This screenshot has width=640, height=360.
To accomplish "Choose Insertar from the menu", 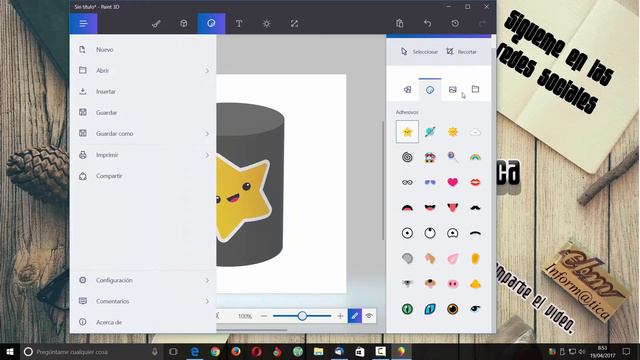I will pos(143,91).
